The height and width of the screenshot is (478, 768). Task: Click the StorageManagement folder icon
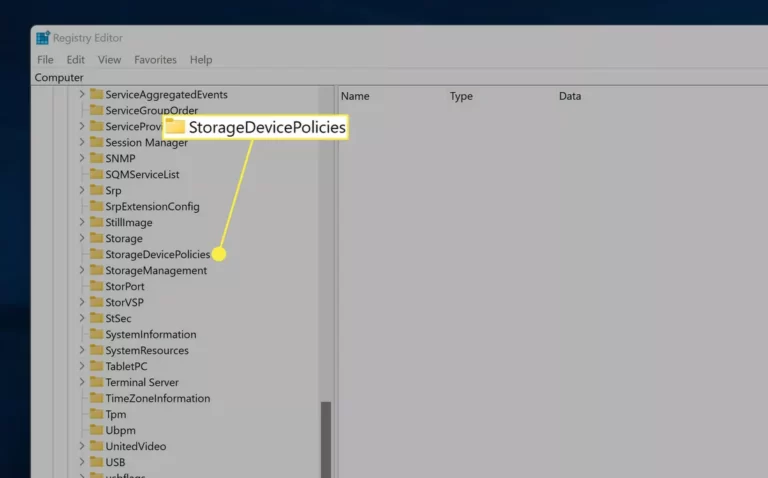coord(96,270)
